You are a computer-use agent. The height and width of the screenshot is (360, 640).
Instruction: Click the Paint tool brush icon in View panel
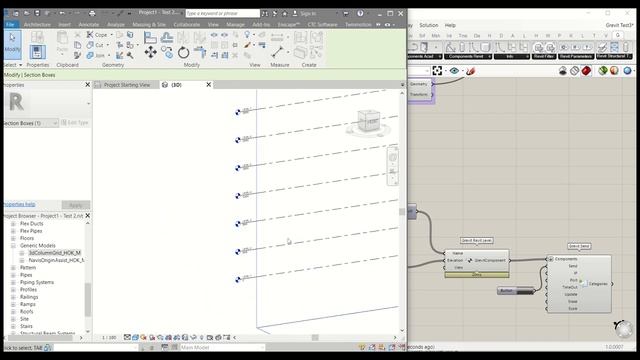coord(247,45)
